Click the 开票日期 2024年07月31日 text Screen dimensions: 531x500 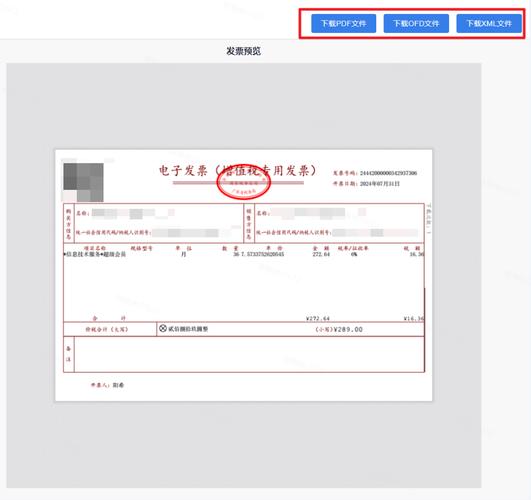click(x=366, y=184)
